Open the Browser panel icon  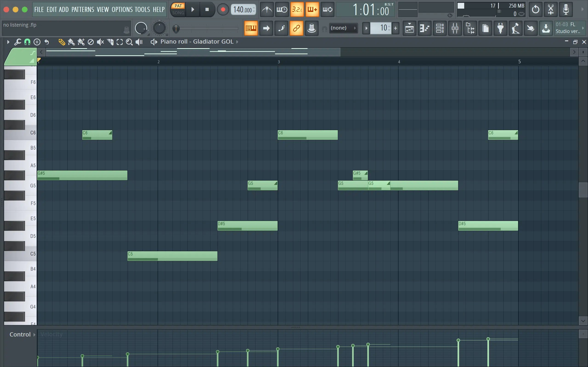coord(470,28)
